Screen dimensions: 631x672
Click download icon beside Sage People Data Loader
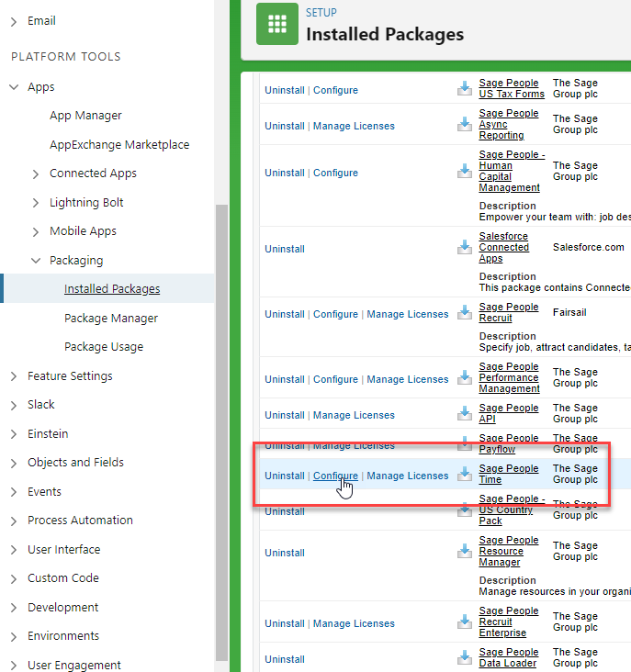pyautogui.click(x=465, y=658)
